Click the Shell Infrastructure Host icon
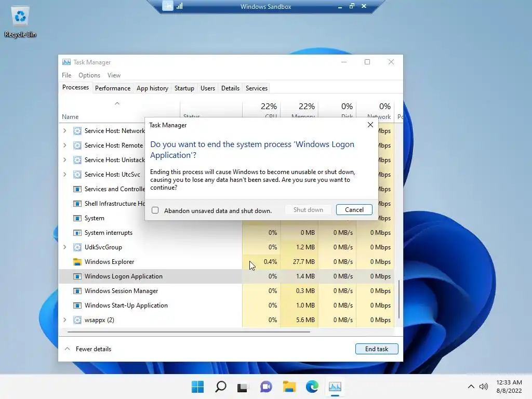This screenshot has height=399, width=532. click(77, 204)
